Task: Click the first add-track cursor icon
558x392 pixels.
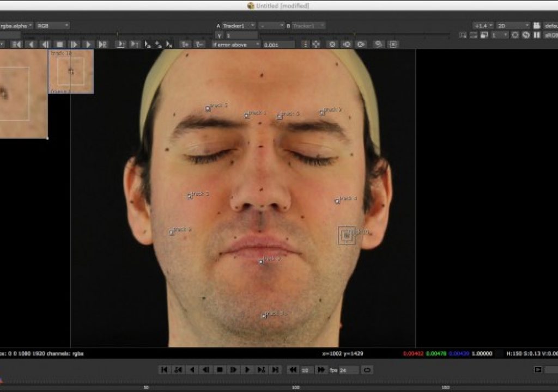Action: tap(147, 45)
